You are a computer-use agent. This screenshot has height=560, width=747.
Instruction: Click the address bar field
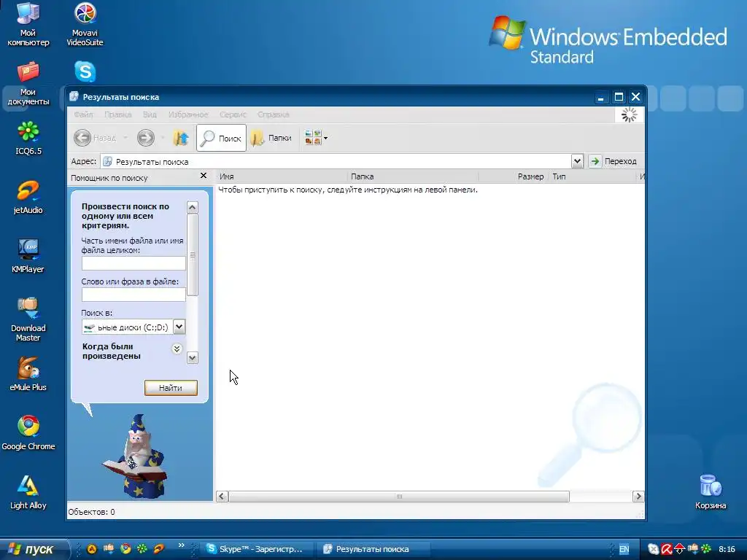(336, 161)
